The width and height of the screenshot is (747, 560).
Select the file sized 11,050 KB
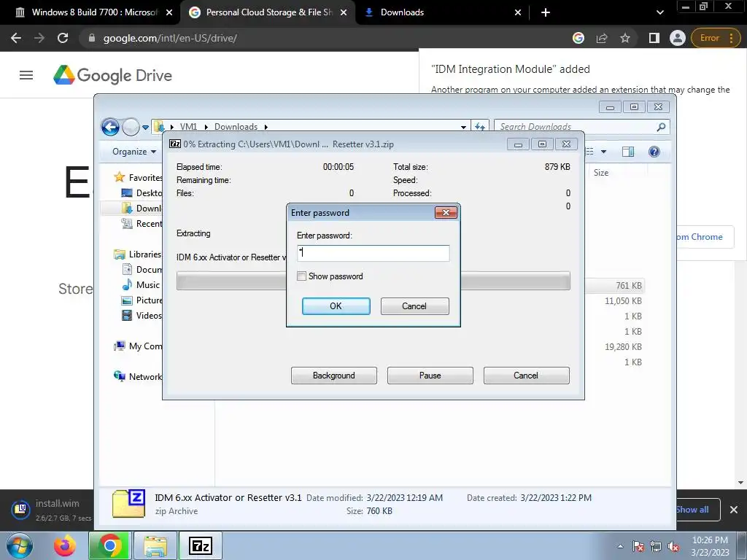click(623, 301)
